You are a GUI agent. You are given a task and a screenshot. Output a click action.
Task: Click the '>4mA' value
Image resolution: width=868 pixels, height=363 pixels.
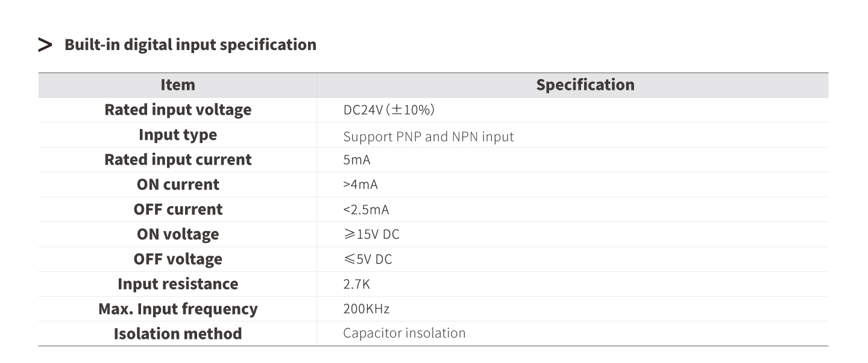360,185
